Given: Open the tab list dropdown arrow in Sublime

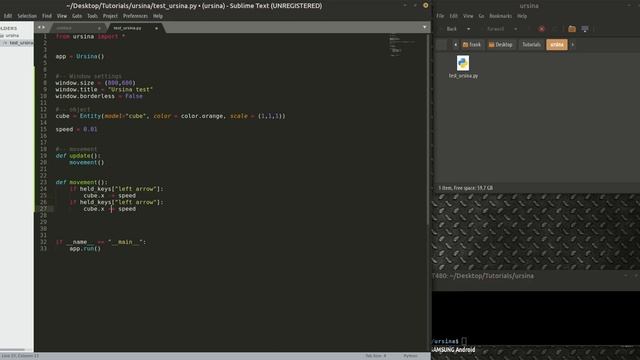Looking at the screenshot, I should tap(424, 27).
